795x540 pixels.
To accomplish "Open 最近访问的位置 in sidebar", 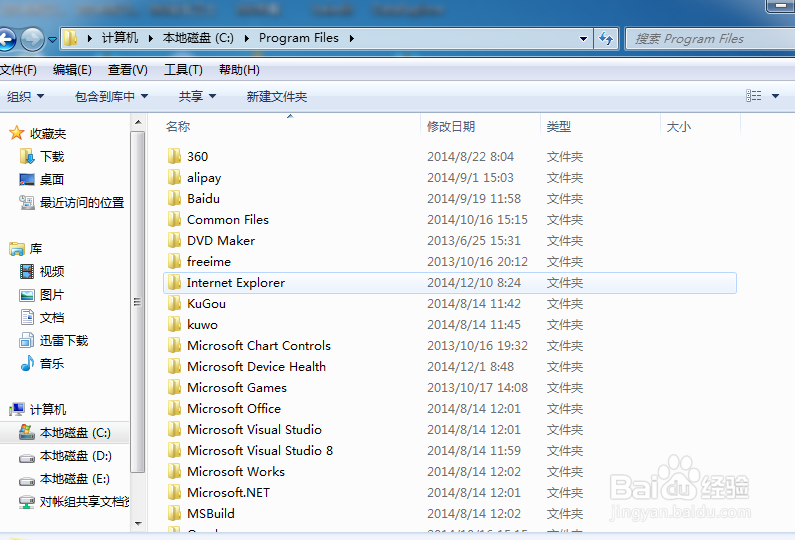I will click(82, 202).
